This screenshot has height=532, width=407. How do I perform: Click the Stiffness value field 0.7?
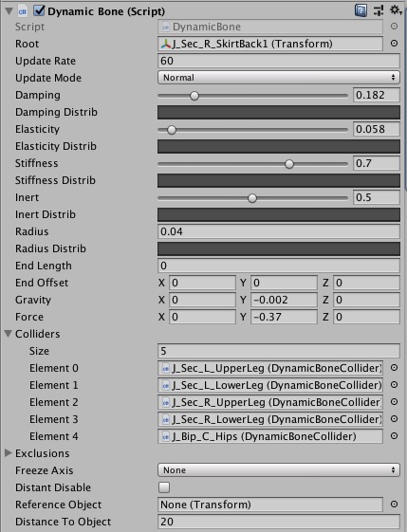tap(377, 163)
